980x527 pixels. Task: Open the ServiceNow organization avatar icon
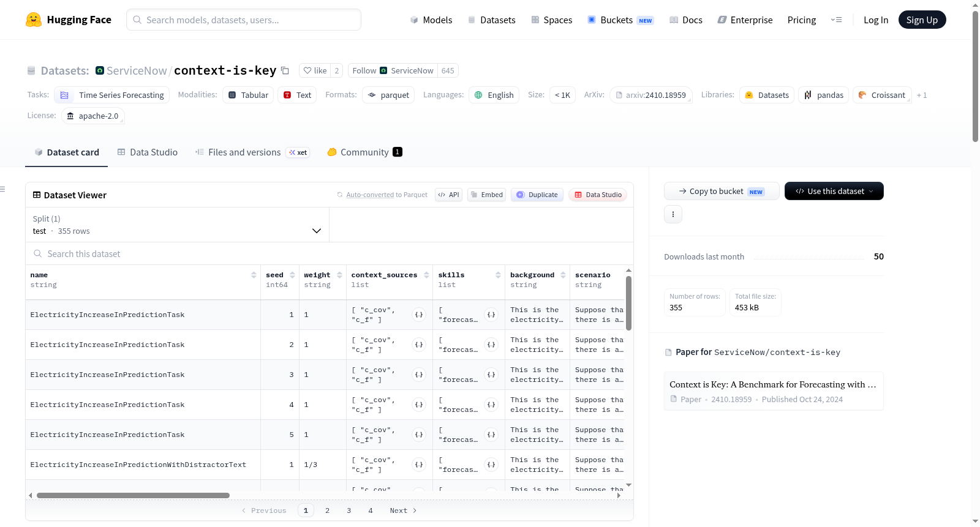click(100, 70)
